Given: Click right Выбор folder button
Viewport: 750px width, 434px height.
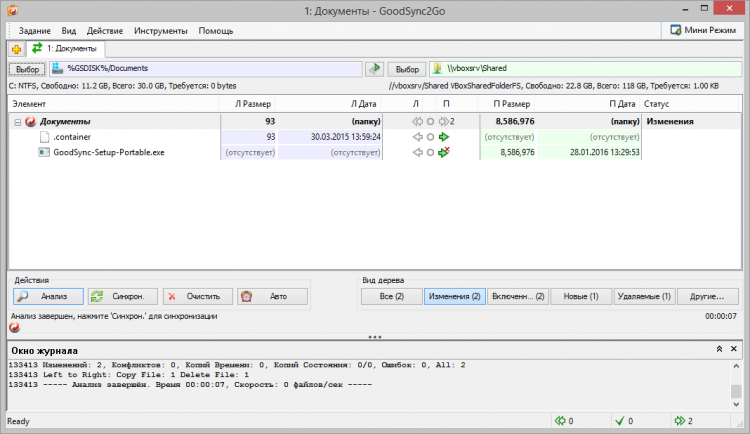Looking at the screenshot, I should (x=407, y=69).
